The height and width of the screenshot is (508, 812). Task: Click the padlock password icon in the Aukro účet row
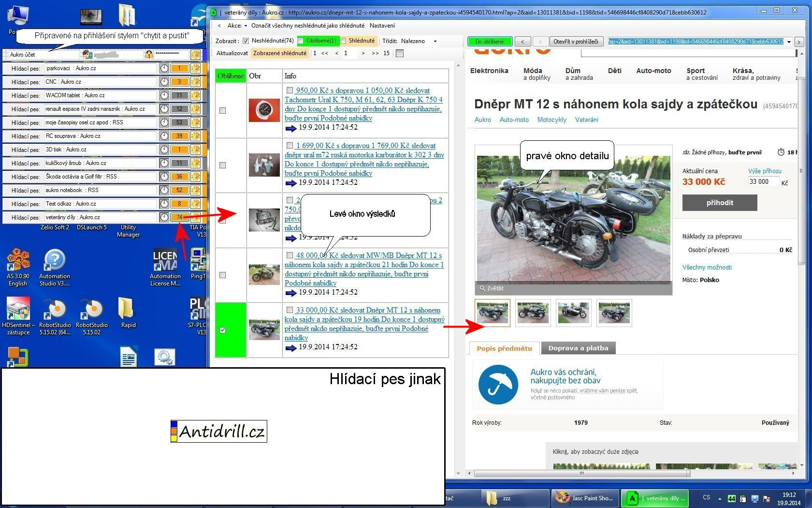[x=149, y=55]
